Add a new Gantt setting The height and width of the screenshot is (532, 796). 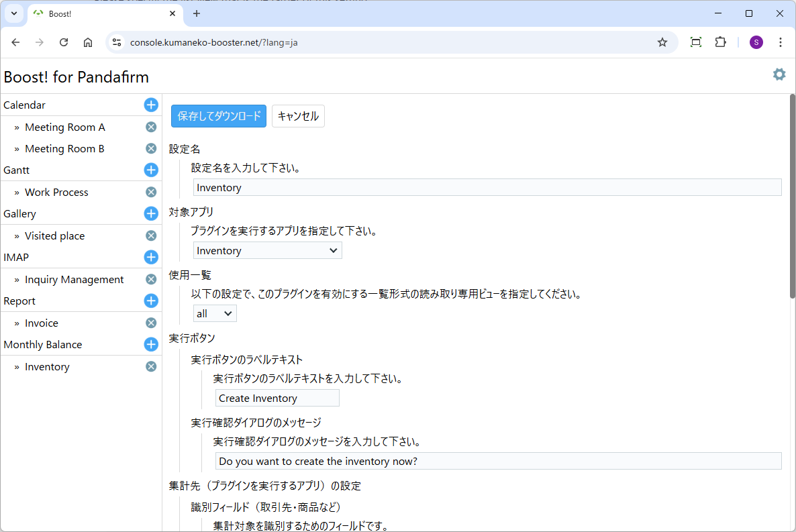pos(151,170)
